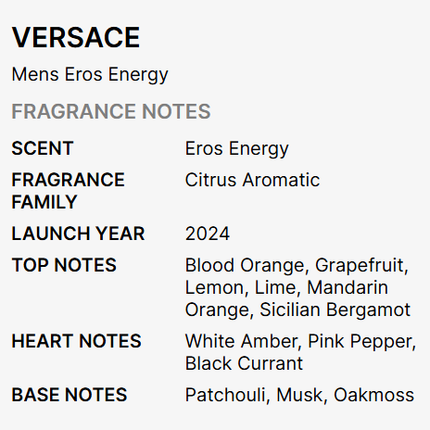Select the Eros Energy scent value
The image size is (430, 430).
pyautogui.click(x=237, y=149)
